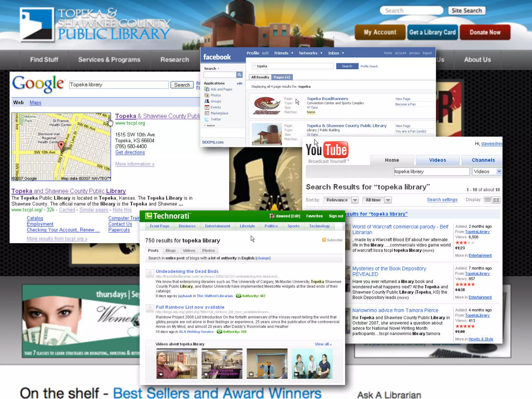Expand the more applications arrow in Facebook
This screenshot has height=399, width=532.
[205, 125]
